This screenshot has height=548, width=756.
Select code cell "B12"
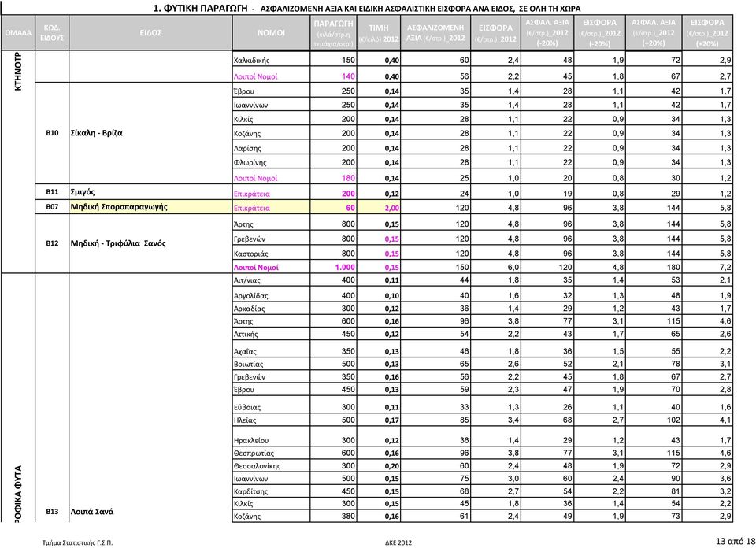pos(52,243)
